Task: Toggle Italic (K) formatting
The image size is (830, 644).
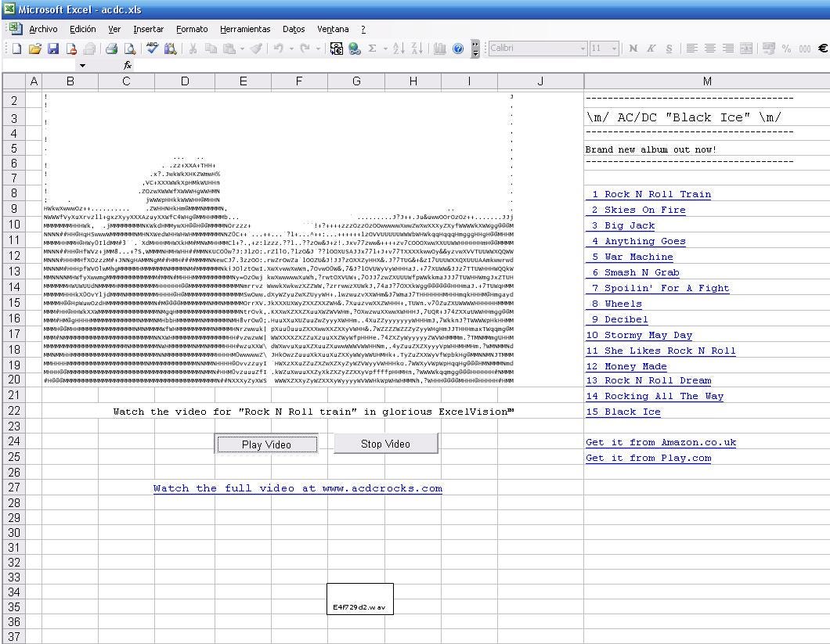Action: point(651,49)
